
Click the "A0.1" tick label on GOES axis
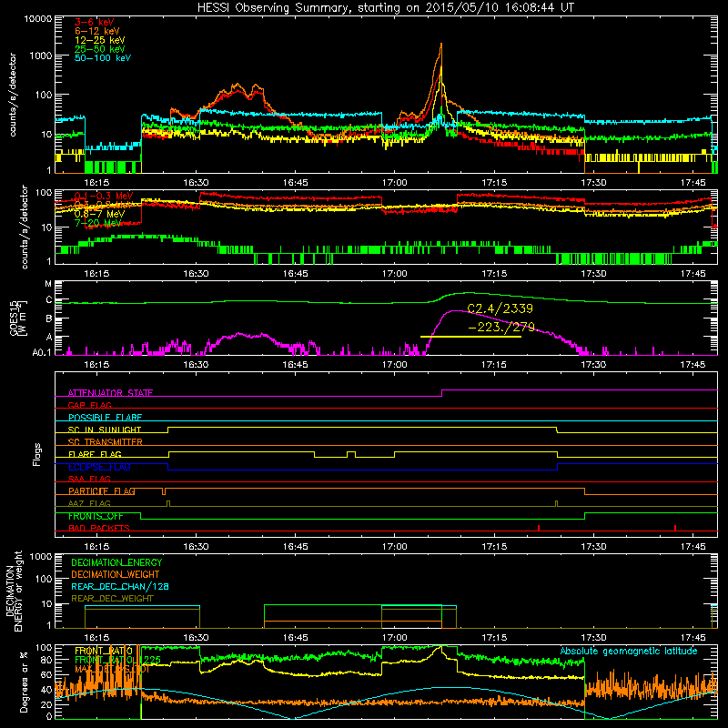(42, 353)
